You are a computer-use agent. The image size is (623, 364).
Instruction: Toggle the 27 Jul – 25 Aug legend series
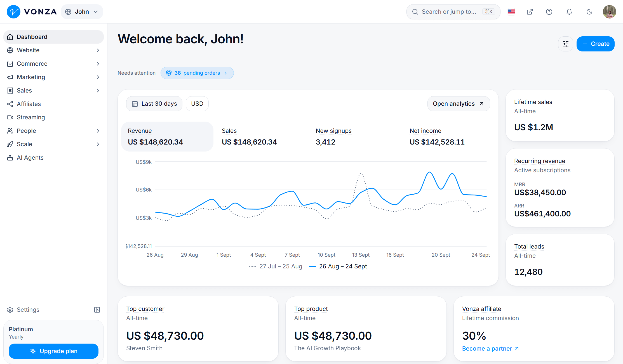[276, 266]
